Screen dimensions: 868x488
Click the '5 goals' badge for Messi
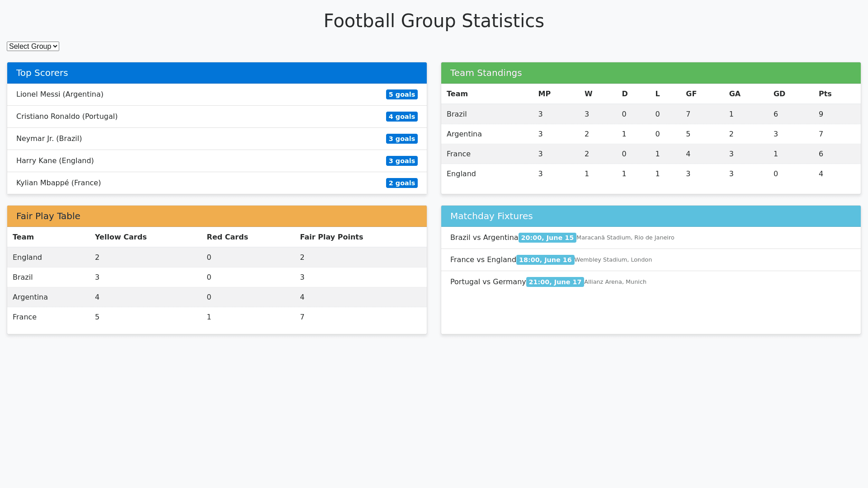coord(401,94)
